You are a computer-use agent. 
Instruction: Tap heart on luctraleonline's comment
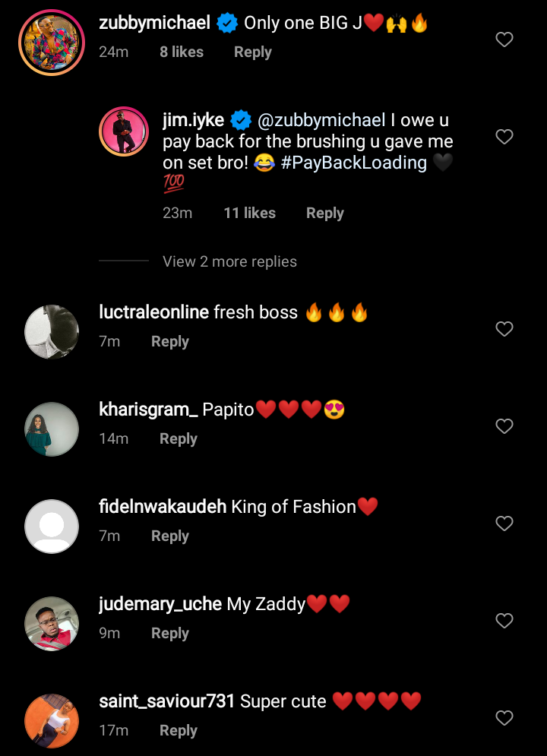click(504, 329)
